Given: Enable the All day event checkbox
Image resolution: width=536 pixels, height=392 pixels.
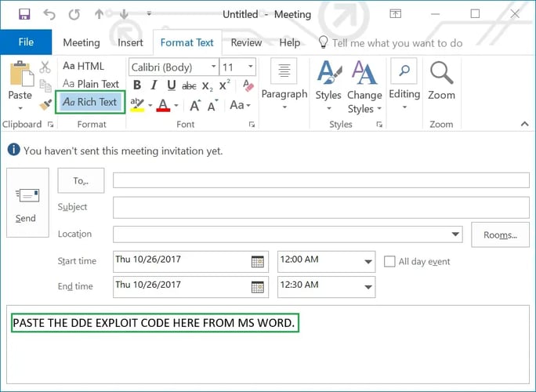Looking at the screenshot, I should (x=389, y=262).
